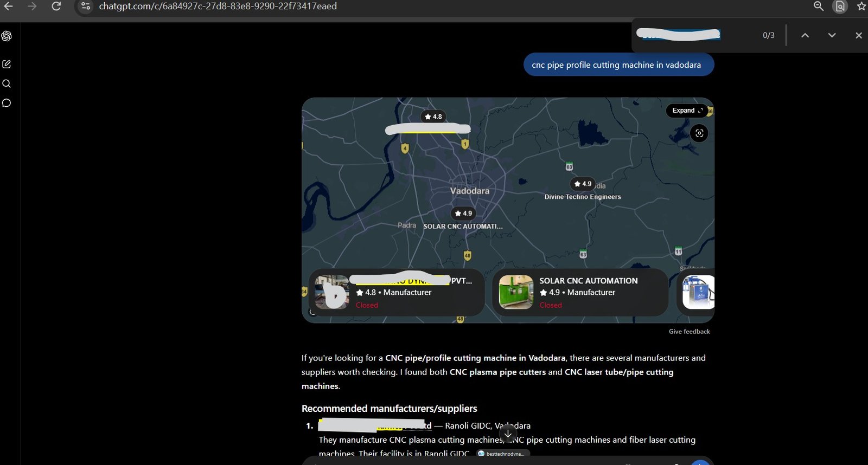
Task: Click the Recommended manufacturers/suppliers heading
Action: (x=390, y=409)
